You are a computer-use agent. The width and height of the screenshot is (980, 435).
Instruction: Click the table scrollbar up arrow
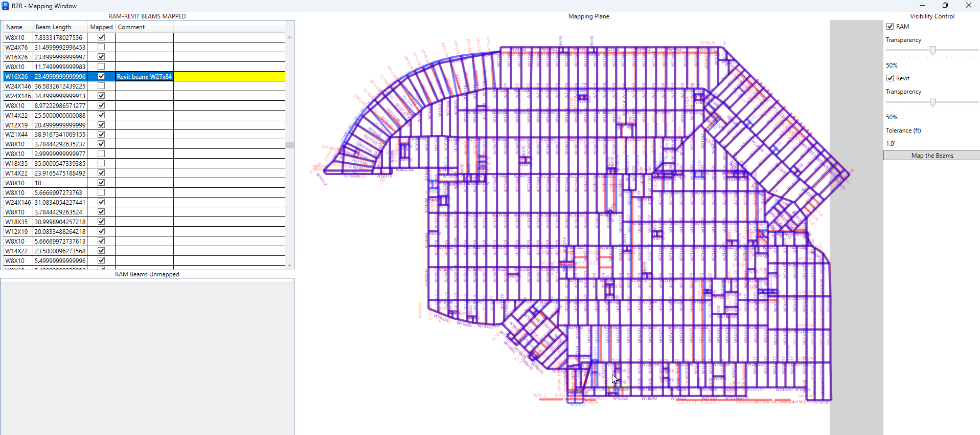click(x=290, y=37)
